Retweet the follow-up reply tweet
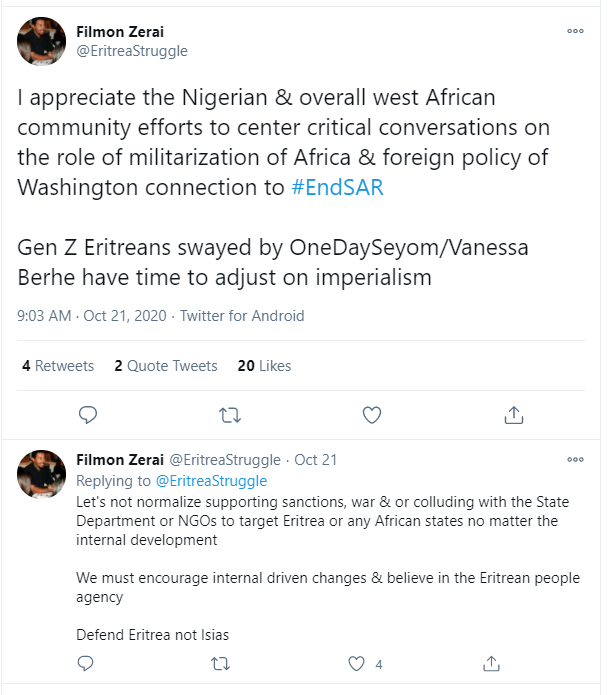 [221, 662]
